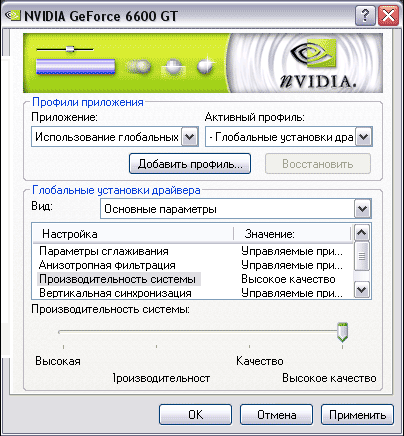404x436 pixels.
Task: Click the Основные параметры combo box
Action: point(236,209)
